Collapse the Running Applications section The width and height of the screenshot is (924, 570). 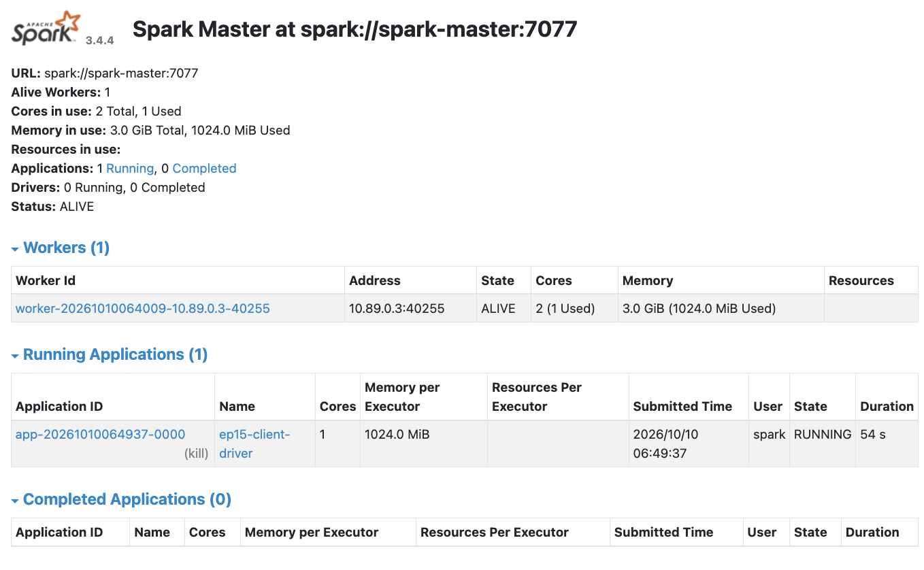click(110, 354)
